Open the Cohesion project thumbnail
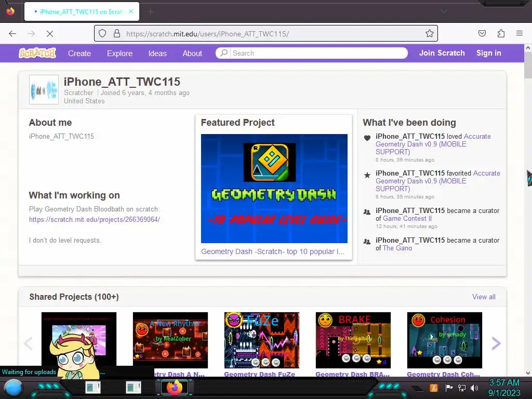The width and height of the screenshot is (532, 399). [445, 340]
